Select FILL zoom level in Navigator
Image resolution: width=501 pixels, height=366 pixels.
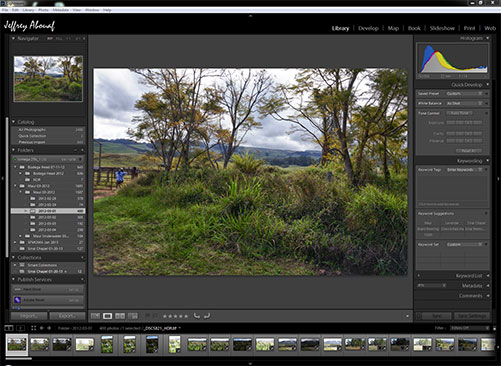59,39
